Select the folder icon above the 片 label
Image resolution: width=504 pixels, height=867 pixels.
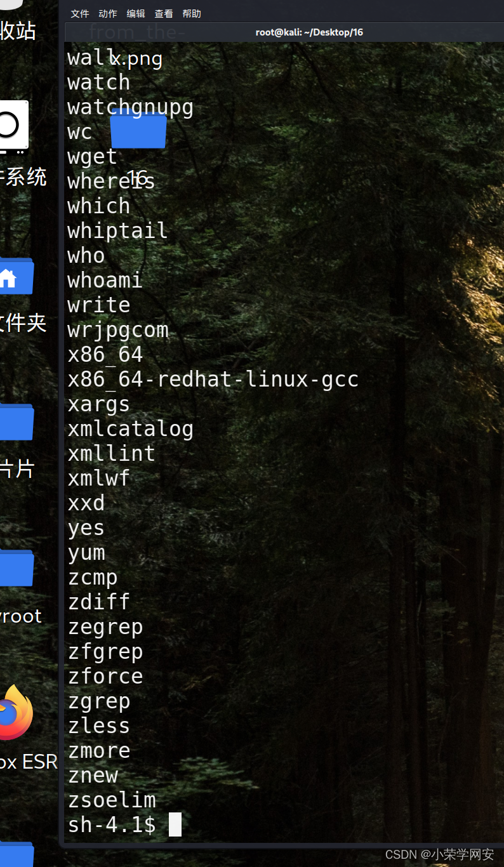point(16,422)
